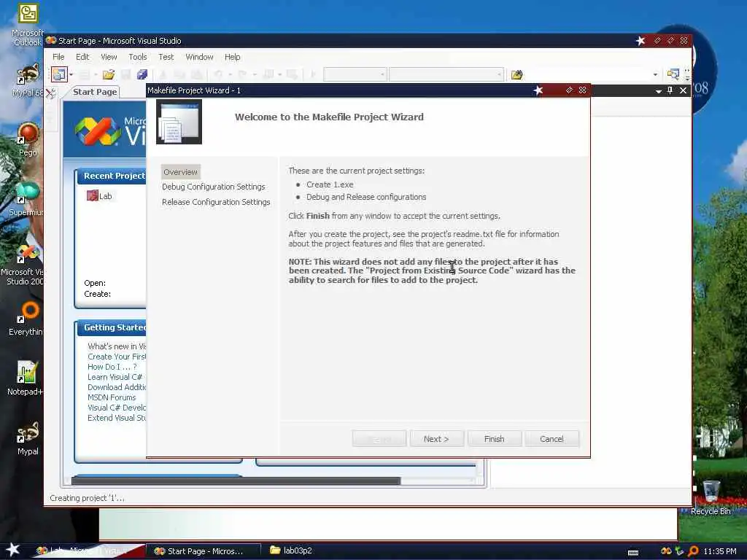Open the Solution Configurations combo box
Screen dimensions: 747x560
[x=355, y=74]
